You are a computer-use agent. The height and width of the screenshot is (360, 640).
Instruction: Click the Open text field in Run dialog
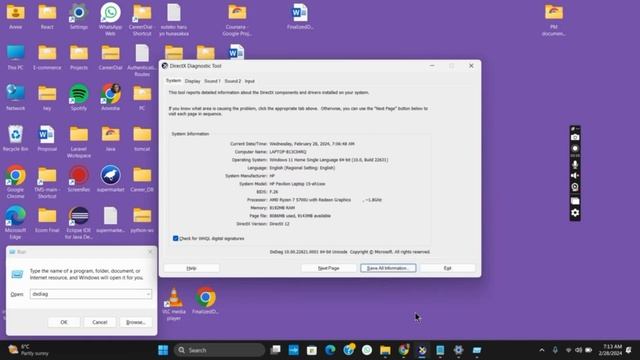click(87, 294)
